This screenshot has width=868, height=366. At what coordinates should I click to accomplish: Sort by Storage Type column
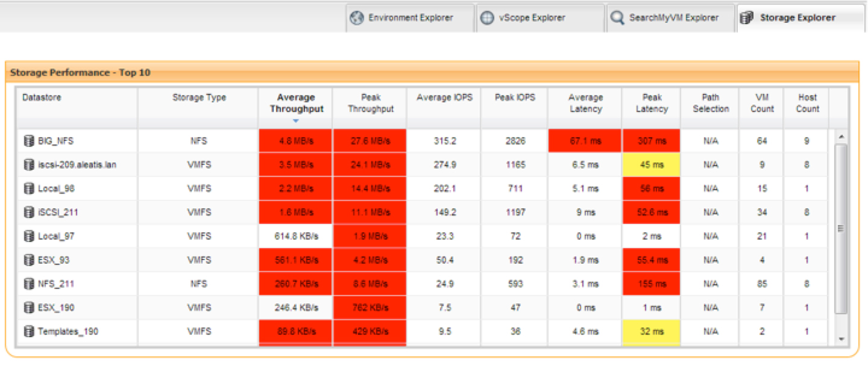click(x=199, y=107)
